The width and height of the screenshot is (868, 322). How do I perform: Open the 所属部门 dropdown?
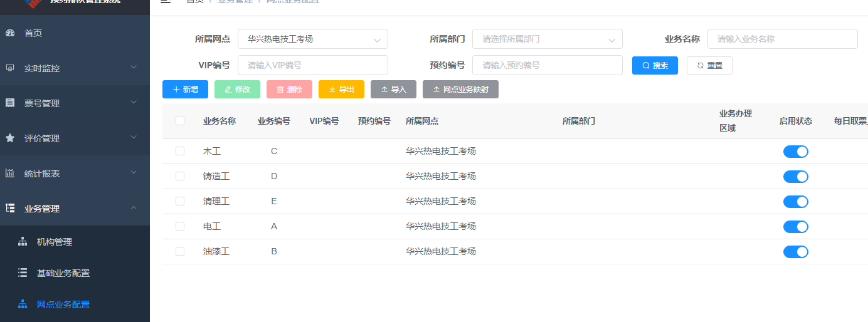point(547,39)
